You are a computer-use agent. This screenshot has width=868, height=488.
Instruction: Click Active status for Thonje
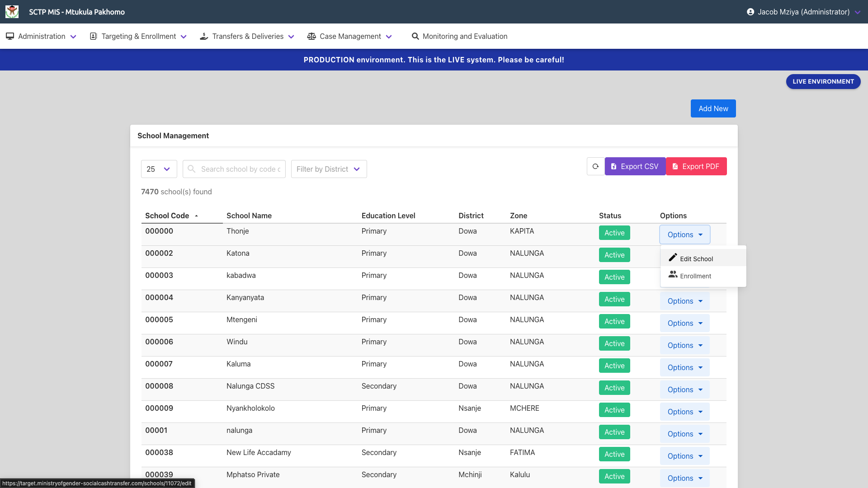tap(614, 233)
